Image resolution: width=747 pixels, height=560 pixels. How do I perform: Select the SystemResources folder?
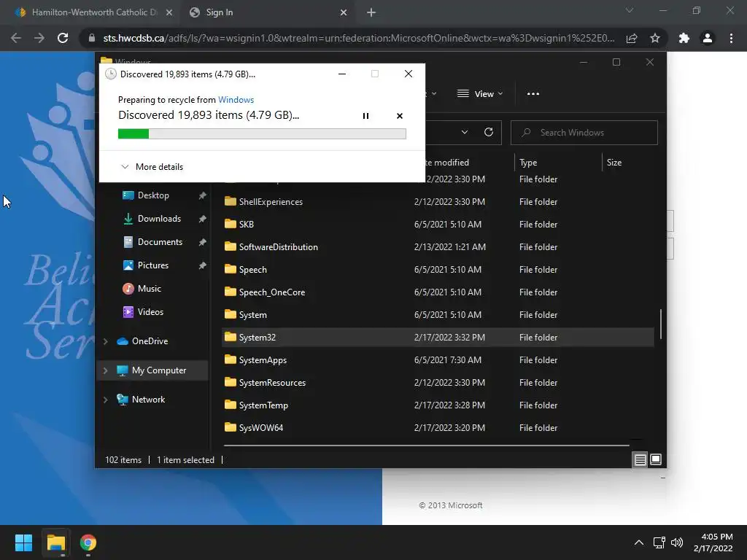coord(272,382)
